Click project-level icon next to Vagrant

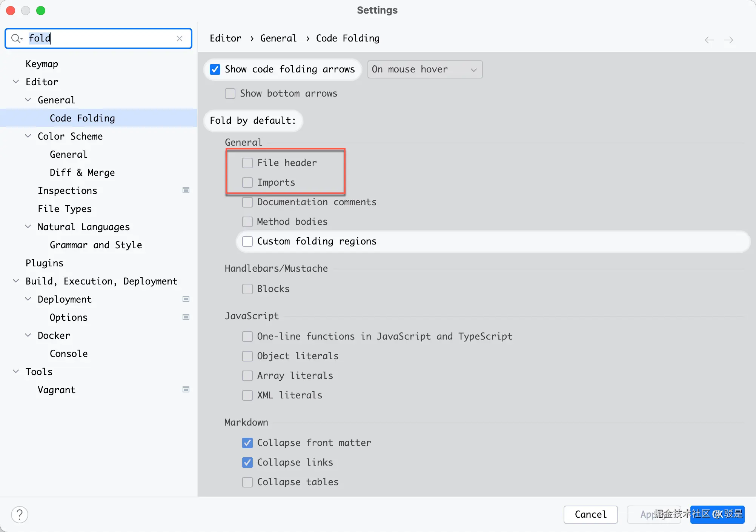[186, 390]
